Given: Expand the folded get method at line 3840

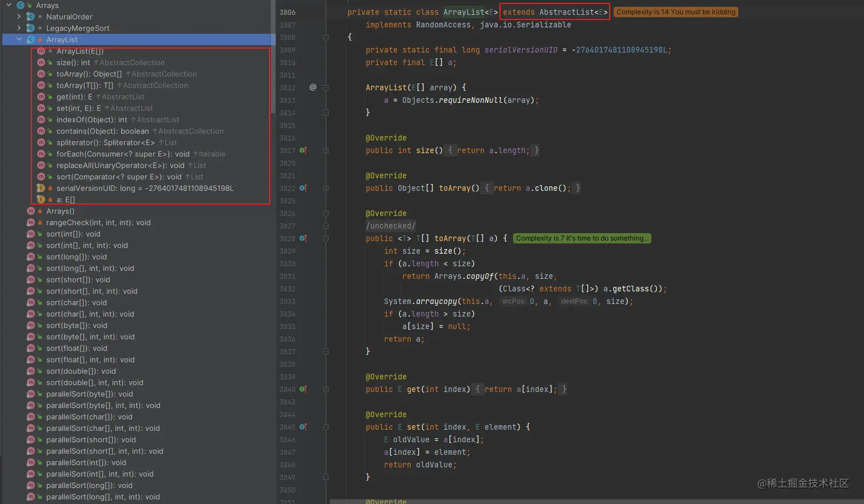Looking at the screenshot, I should tap(326, 389).
